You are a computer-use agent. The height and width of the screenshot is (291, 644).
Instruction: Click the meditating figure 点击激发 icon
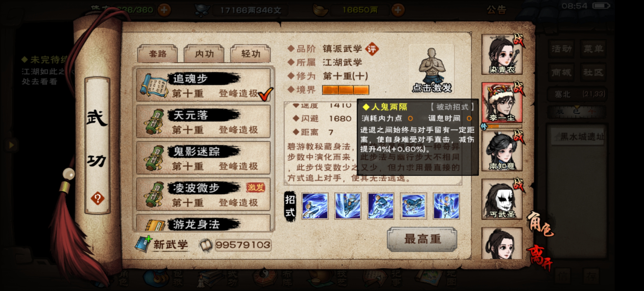tap(432, 70)
